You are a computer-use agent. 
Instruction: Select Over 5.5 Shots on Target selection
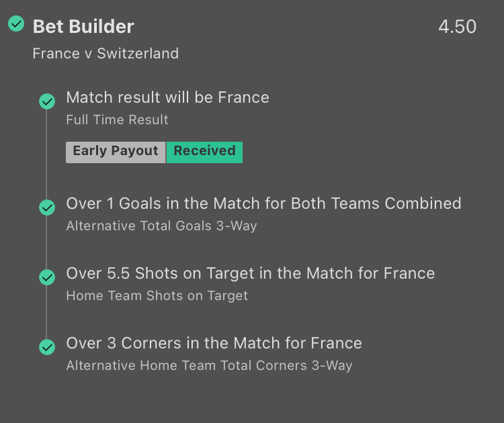250,273
